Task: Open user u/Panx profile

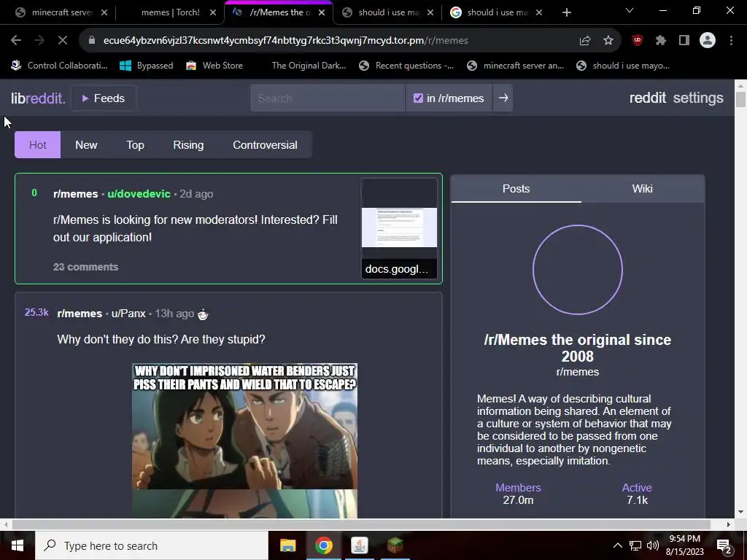Action: (x=128, y=314)
